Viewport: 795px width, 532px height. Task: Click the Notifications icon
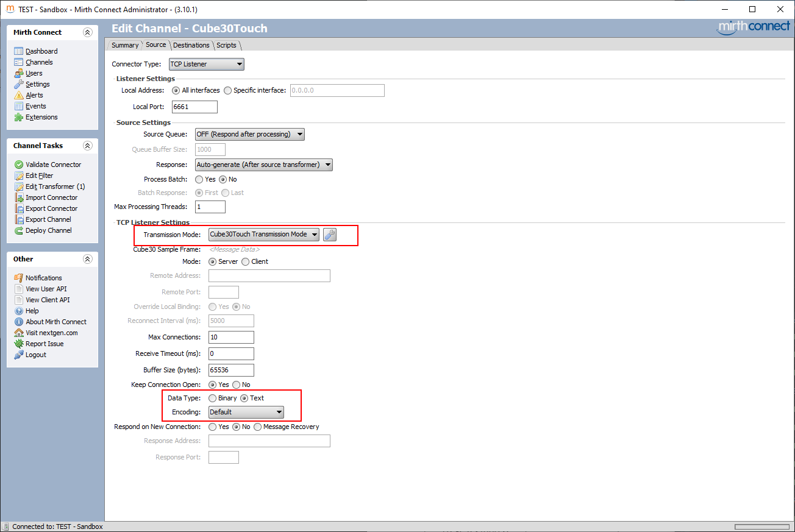pos(19,278)
